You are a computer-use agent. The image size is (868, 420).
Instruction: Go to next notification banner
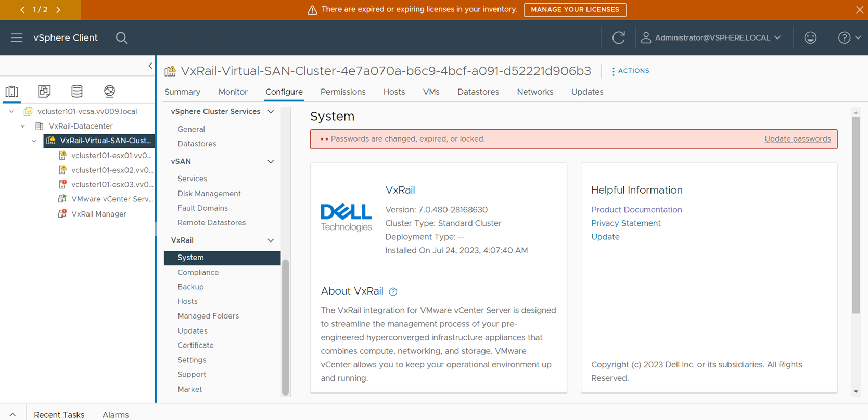tap(58, 9)
